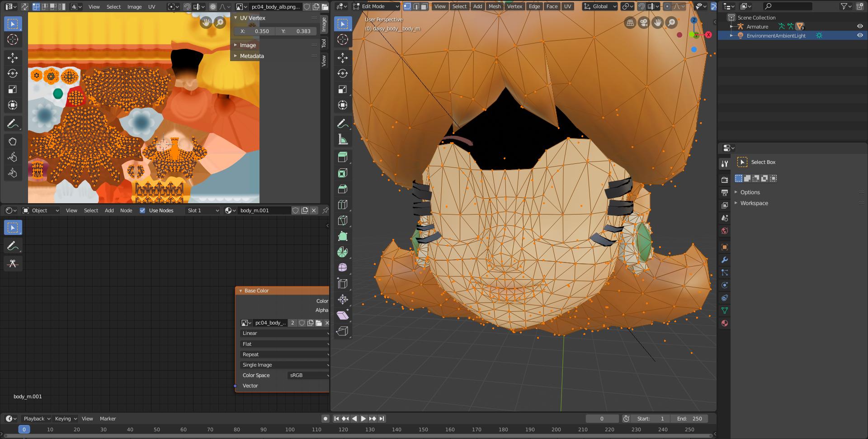
Task: Click the zoom magnifier icon in the viewport
Action: (672, 22)
